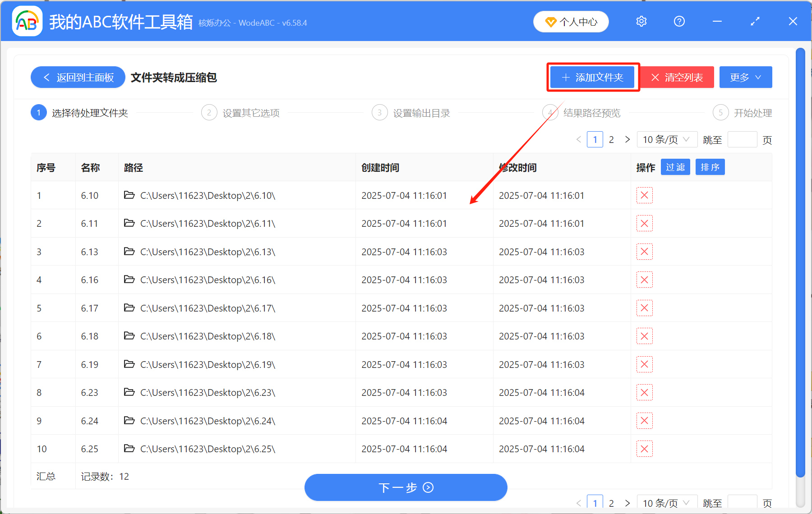Click the fullscreen expand arrows icon
This screenshot has width=812, height=514.
(755, 21)
